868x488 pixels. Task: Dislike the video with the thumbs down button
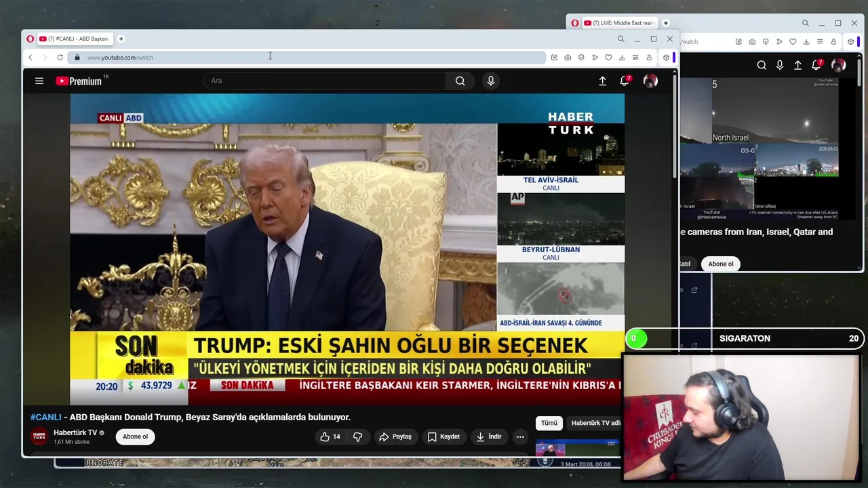click(x=357, y=436)
